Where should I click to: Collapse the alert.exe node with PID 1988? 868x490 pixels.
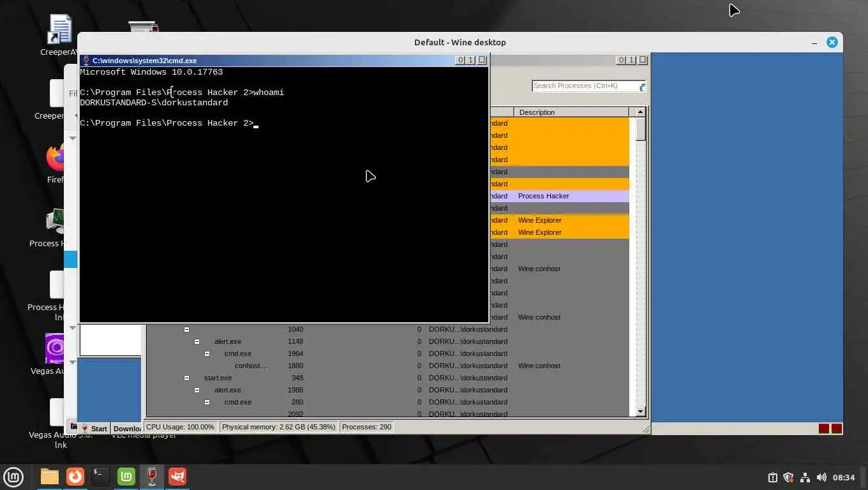coord(197,390)
